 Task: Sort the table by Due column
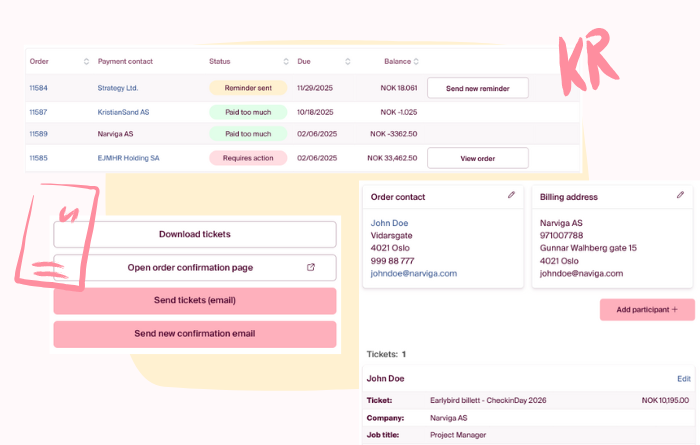pyautogui.click(x=347, y=62)
